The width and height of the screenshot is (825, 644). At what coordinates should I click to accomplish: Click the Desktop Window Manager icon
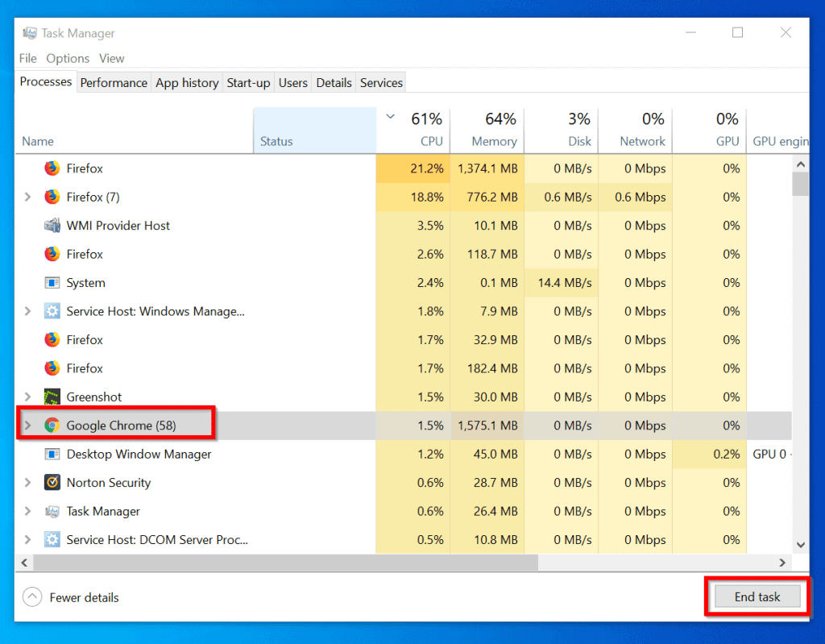click(52, 454)
